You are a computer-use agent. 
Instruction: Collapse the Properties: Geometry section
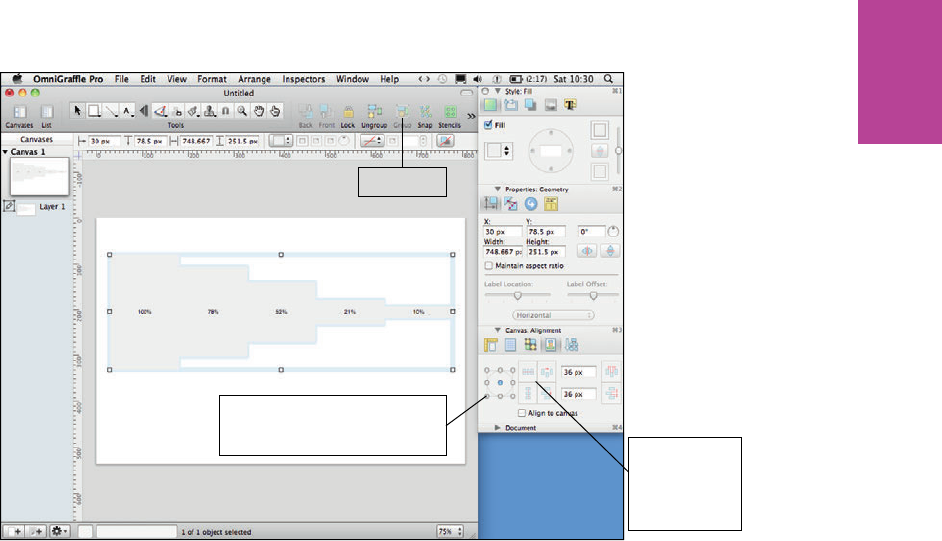[497, 189]
